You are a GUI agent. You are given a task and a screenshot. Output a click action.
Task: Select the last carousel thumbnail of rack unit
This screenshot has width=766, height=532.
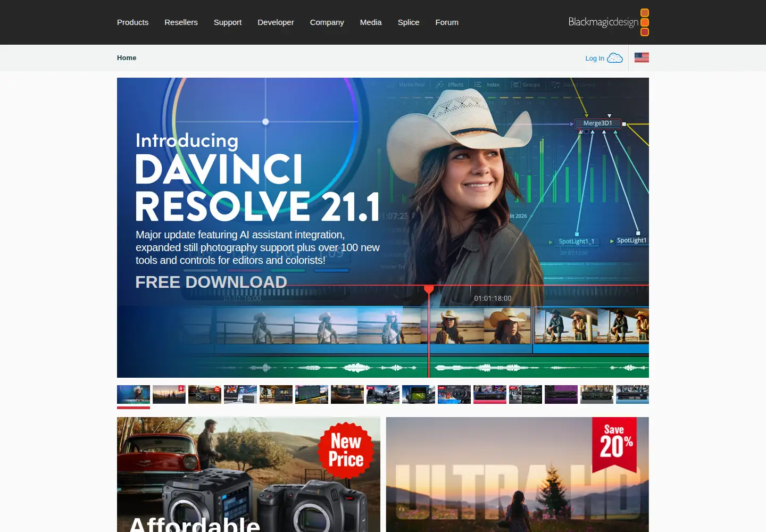click(632, 394)
